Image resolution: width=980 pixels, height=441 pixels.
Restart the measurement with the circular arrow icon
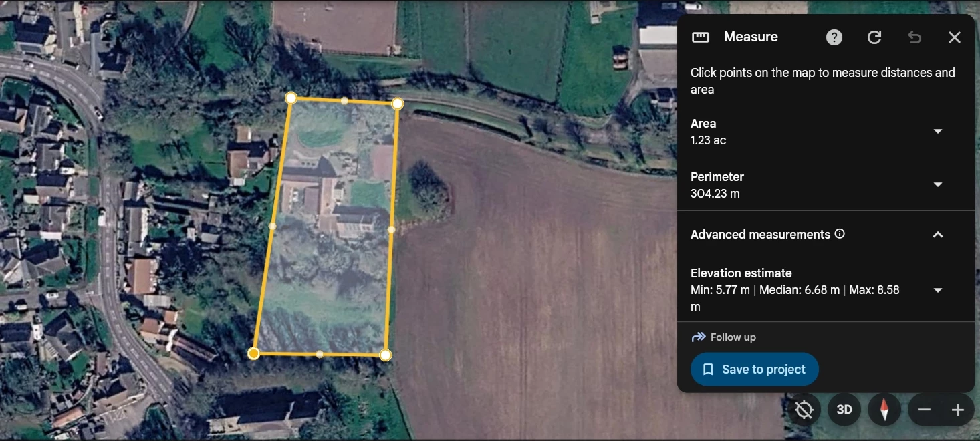coord(874,37)
